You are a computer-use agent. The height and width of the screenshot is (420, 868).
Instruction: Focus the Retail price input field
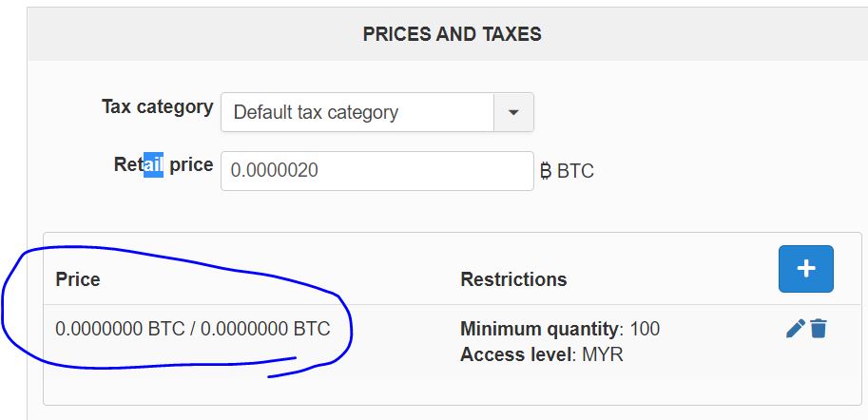(x=376, y=171)
